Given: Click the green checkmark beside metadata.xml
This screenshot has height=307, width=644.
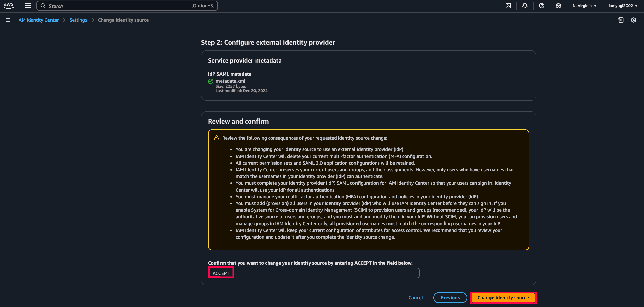Looking at the screenshot, I should click(x=210, y=81).
